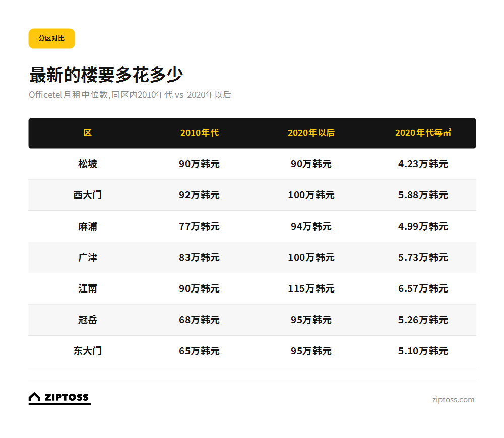Select the 麻浦 district cell
The width and height of the screenshot is (504, 438).
click(87, 227)
